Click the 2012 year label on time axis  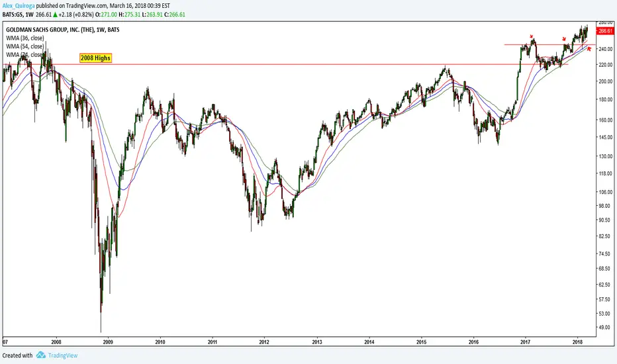click(264, 342)
